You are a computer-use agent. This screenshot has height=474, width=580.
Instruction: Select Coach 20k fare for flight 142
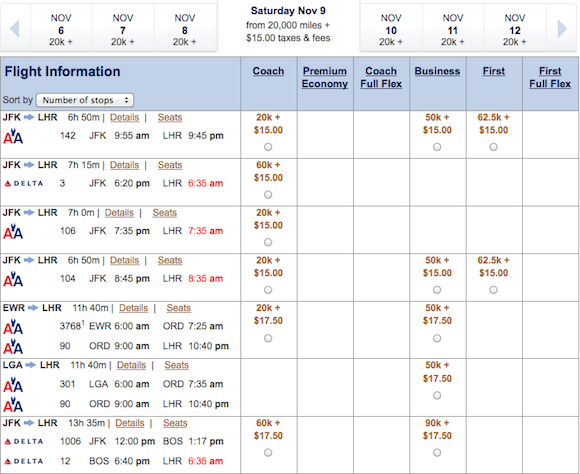click(268, 147)
